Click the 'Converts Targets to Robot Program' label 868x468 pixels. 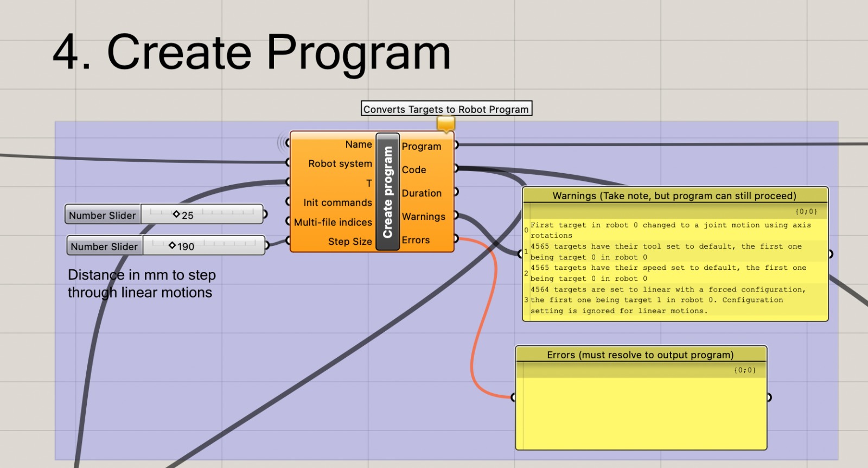point(446,109)
